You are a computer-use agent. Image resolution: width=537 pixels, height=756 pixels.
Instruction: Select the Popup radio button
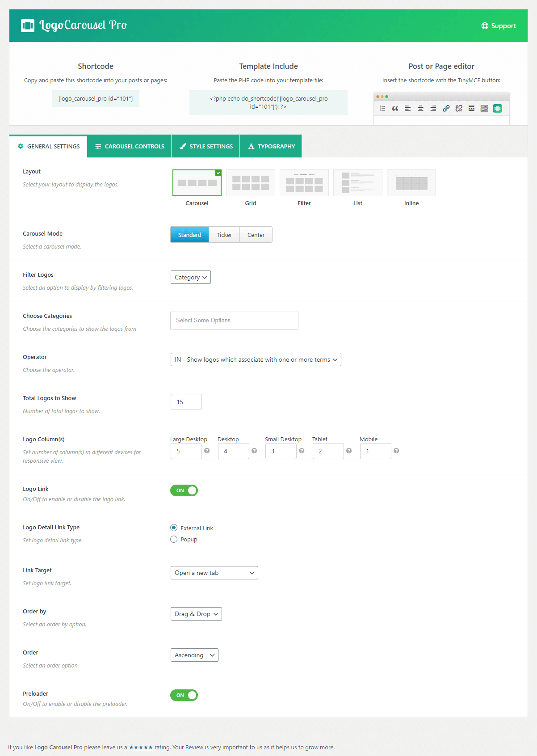[174, 539]
